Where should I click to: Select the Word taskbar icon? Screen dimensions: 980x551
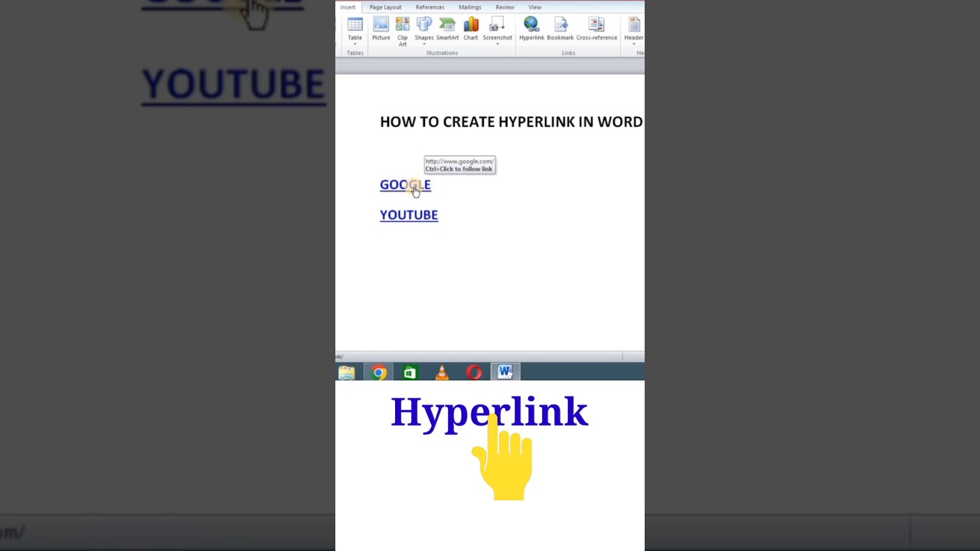(x=505, y=373)
